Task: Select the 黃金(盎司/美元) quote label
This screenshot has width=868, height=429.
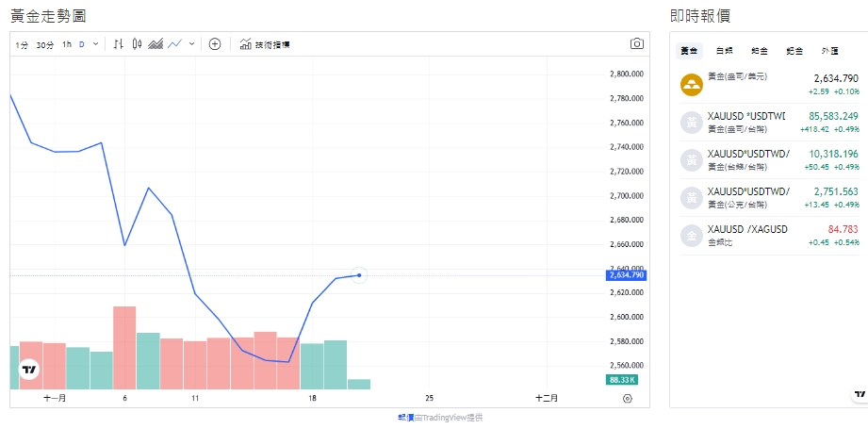Action: click(737, 77)
